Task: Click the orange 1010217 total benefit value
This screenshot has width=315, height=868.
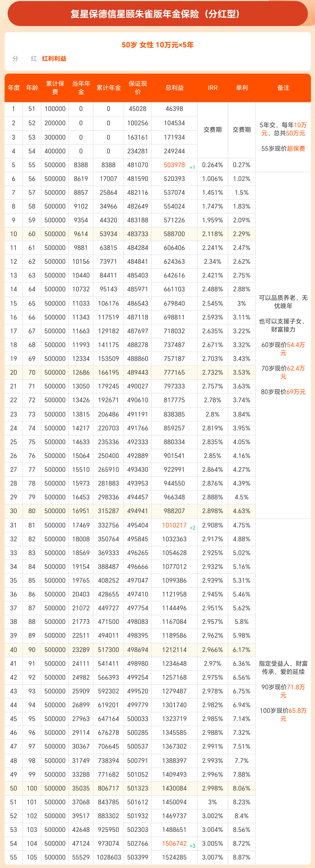Action: coord(174,525)
